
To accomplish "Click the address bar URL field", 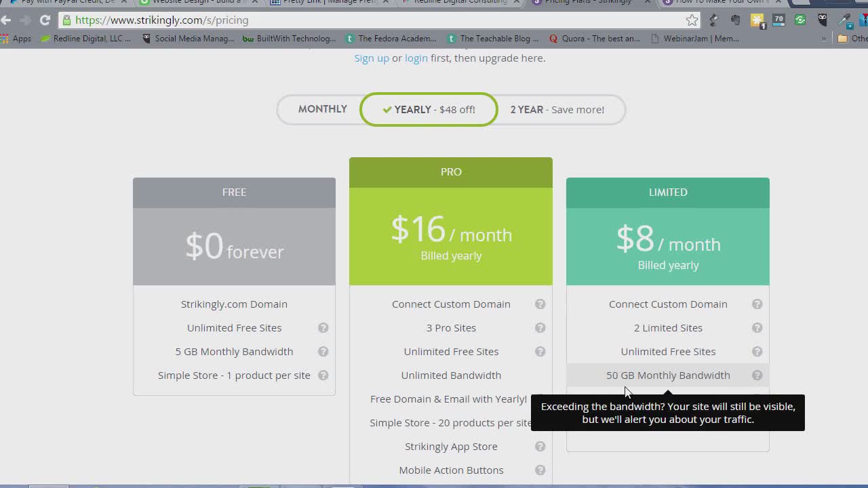I will pyautogui.click(x=380, y=20).
